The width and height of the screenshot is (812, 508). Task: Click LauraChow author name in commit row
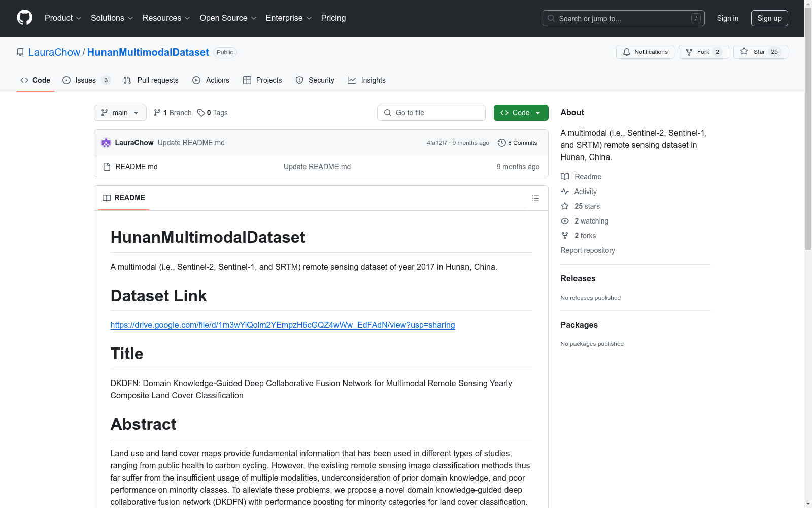tap(134, 143)
